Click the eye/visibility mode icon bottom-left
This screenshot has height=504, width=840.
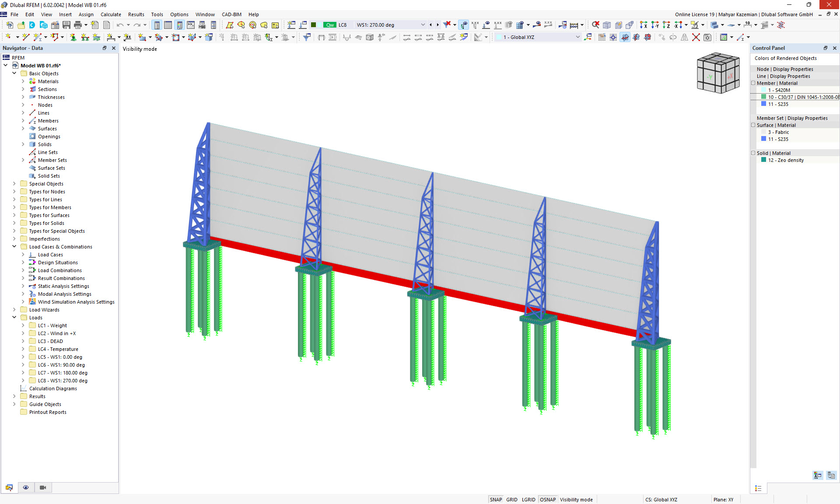26,487
